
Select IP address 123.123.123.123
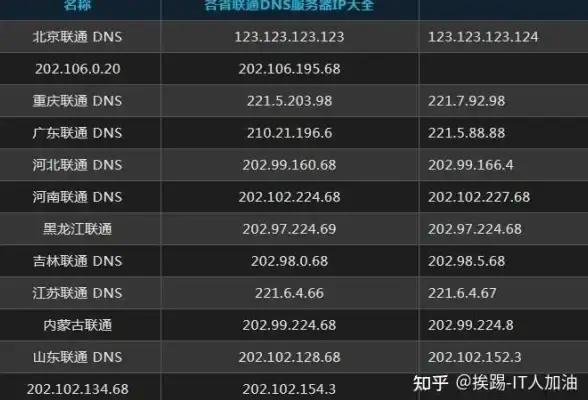click(289, 37)
